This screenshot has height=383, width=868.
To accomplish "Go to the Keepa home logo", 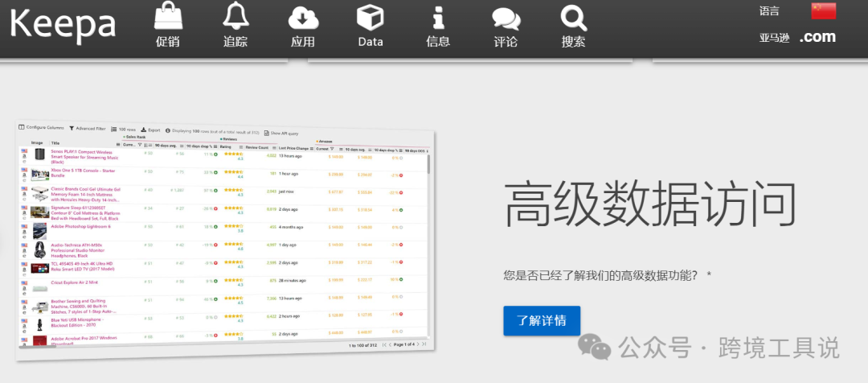I will (63, 26).
